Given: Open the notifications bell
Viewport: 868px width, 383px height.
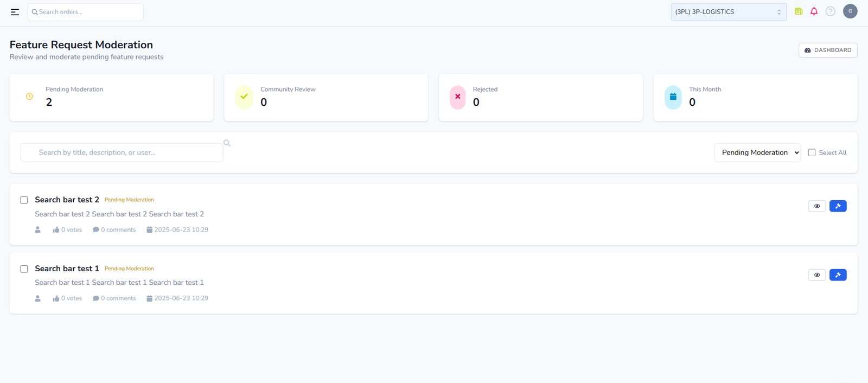Looking at the screenshot, I should [814, 11].
